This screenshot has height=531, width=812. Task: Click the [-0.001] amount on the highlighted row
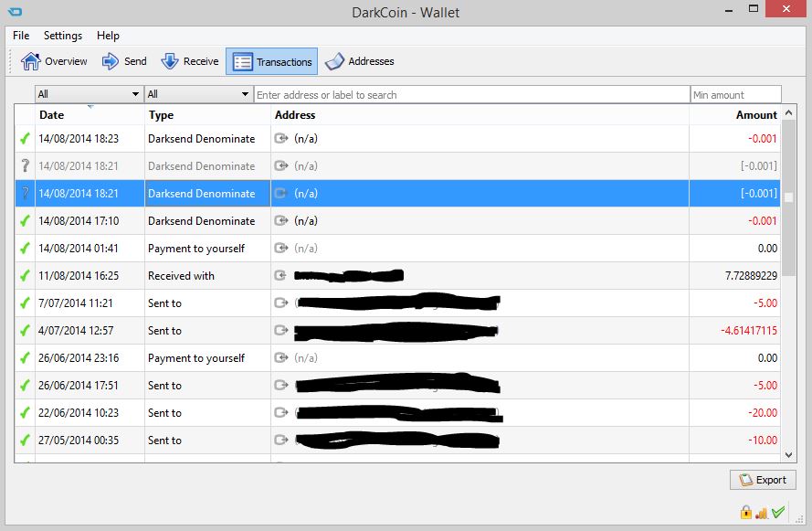[759, 193]
